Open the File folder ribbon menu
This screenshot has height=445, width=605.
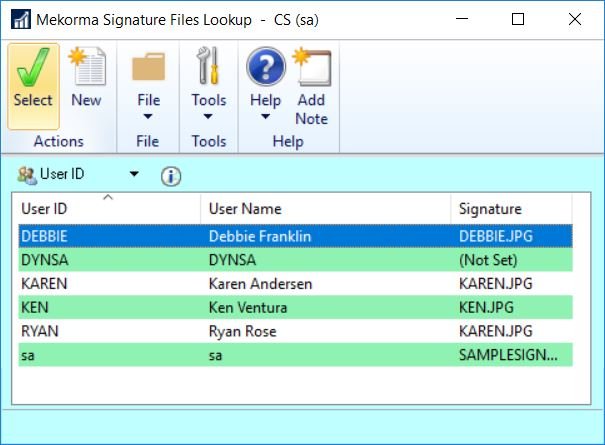148,85
